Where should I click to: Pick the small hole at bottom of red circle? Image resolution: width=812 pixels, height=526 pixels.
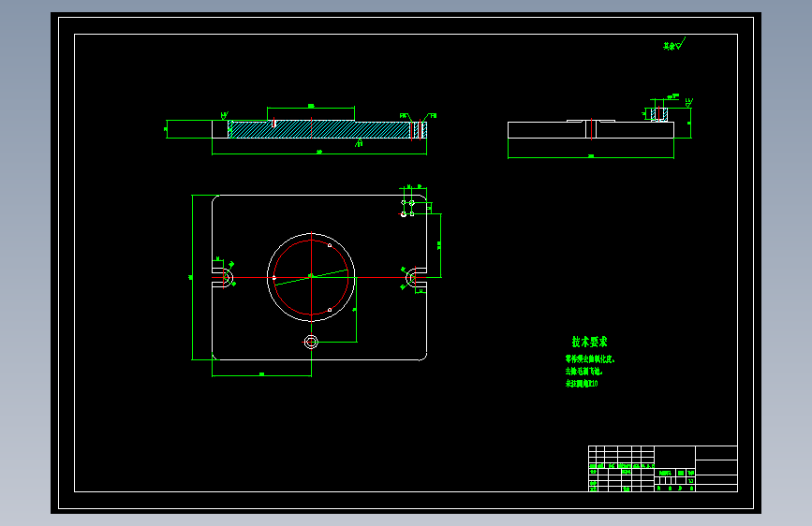tap(330, 310)
